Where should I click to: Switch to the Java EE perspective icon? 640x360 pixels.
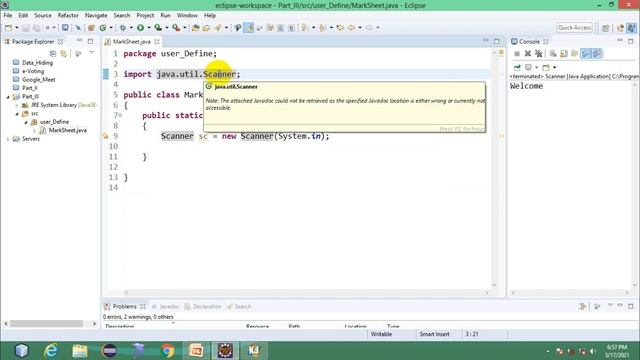pyautogui.click(x=620, y=28)
